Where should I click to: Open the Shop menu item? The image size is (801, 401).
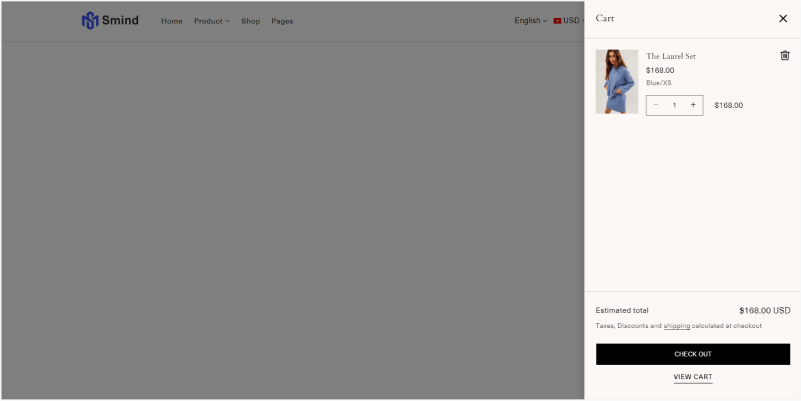point(250,21)
